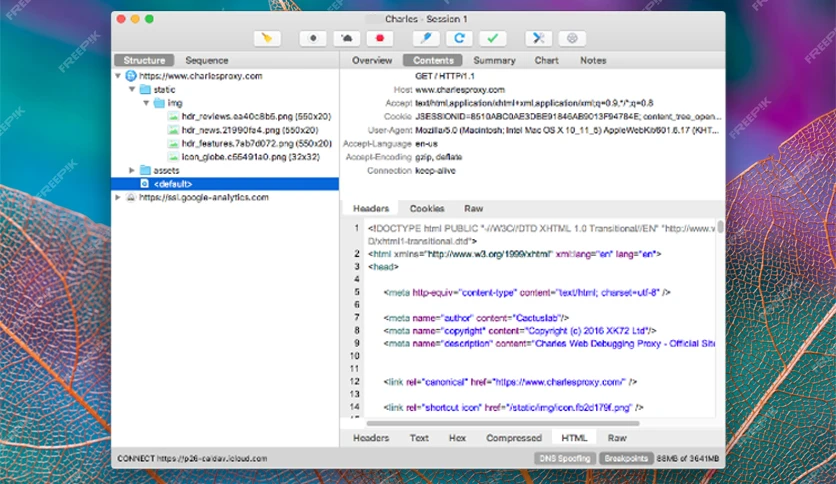The image size is (836, 484).
Task: Click the record toolbar button
Action: [x=313, y=38]
